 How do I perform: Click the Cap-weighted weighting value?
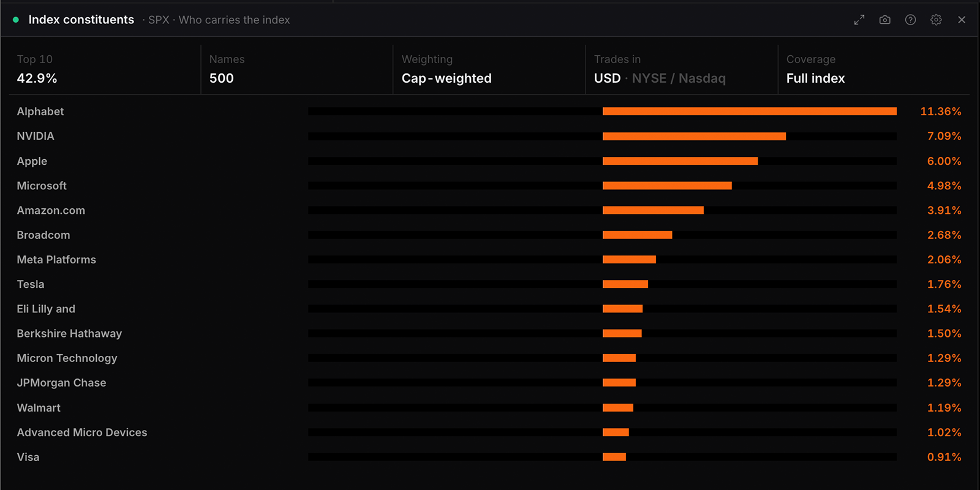(447, 78)
